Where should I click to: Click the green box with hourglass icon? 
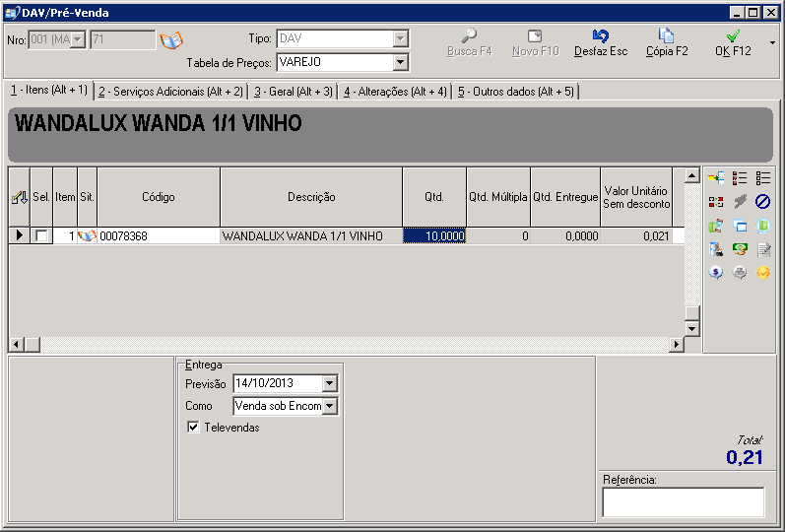pos(716,226)
